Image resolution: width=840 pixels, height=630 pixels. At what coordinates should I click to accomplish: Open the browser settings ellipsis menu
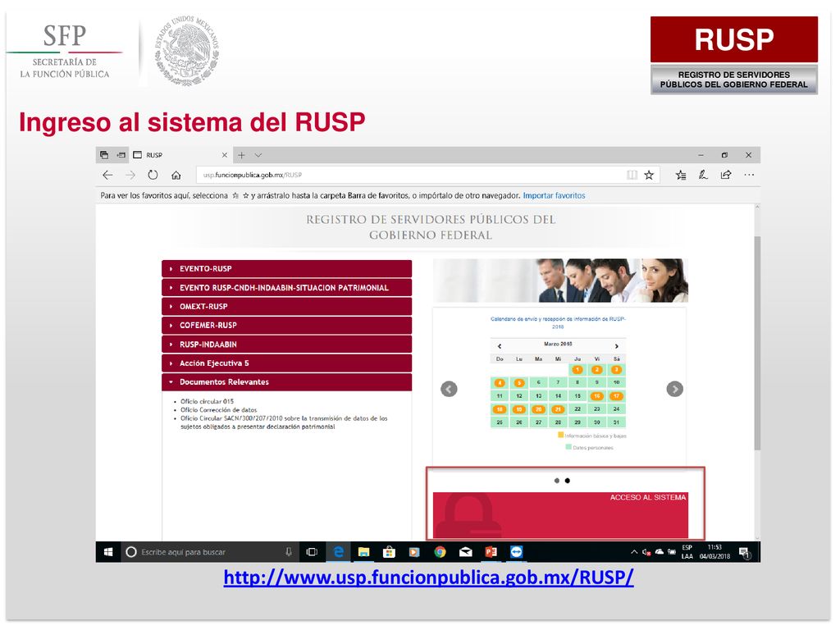749,175
